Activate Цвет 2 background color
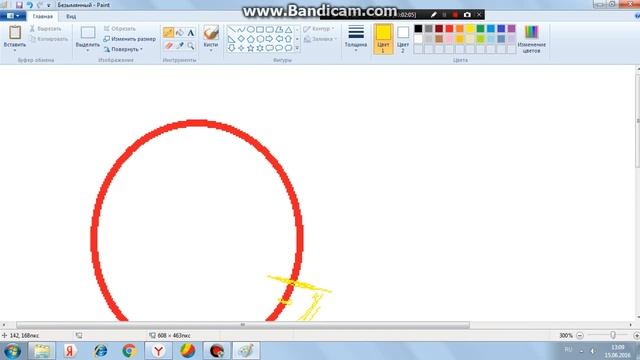 point(403,39)
